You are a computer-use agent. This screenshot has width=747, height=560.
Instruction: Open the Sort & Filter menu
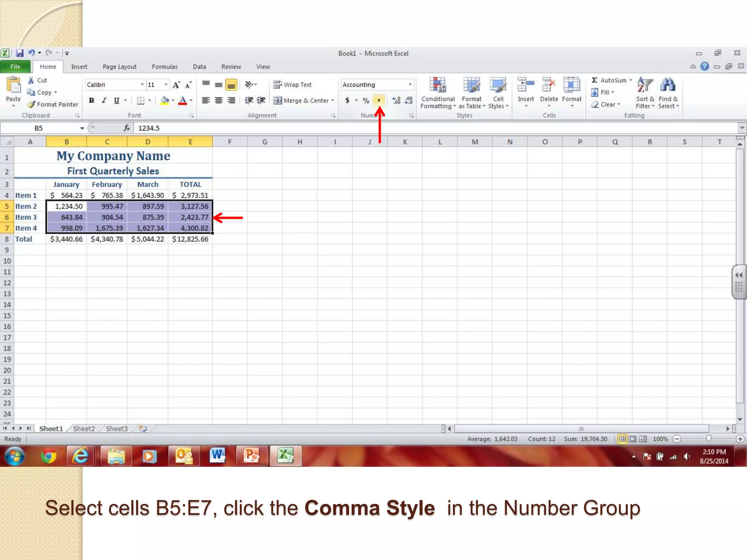[x=645, y=93]
